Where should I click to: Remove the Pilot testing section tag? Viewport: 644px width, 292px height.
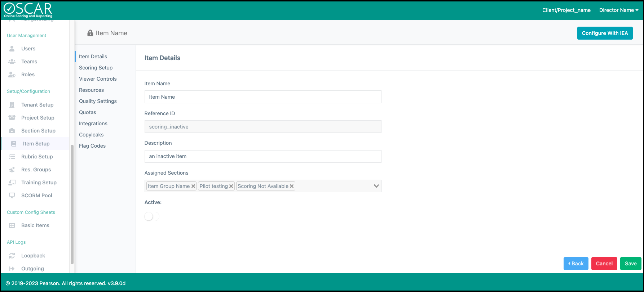pyautogui.click(x=231, y=186)
